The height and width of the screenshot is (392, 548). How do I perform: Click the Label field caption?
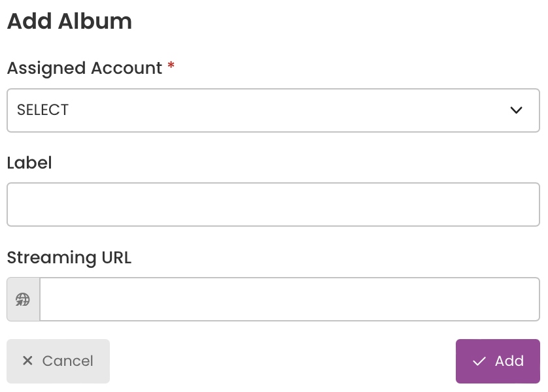coord(29,163)
